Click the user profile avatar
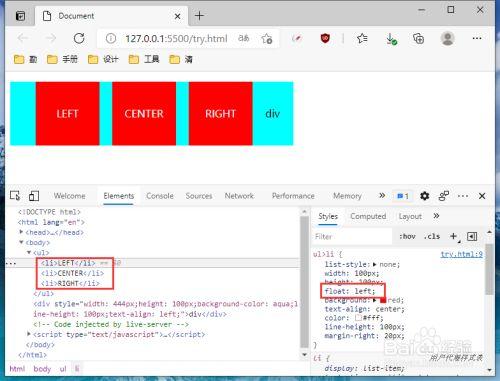 [x=448, y=38]
